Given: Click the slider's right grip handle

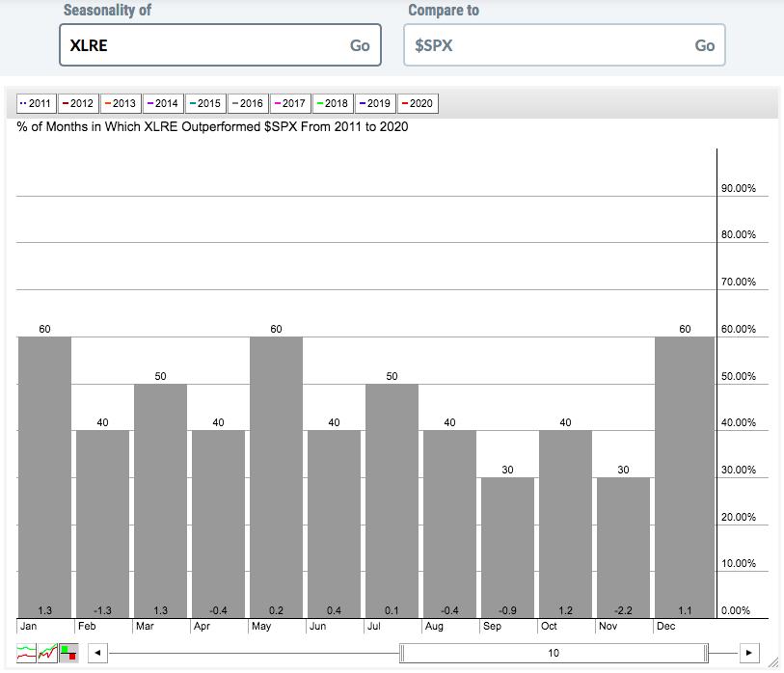Looking at the screenshot, I should pos(706,653).
